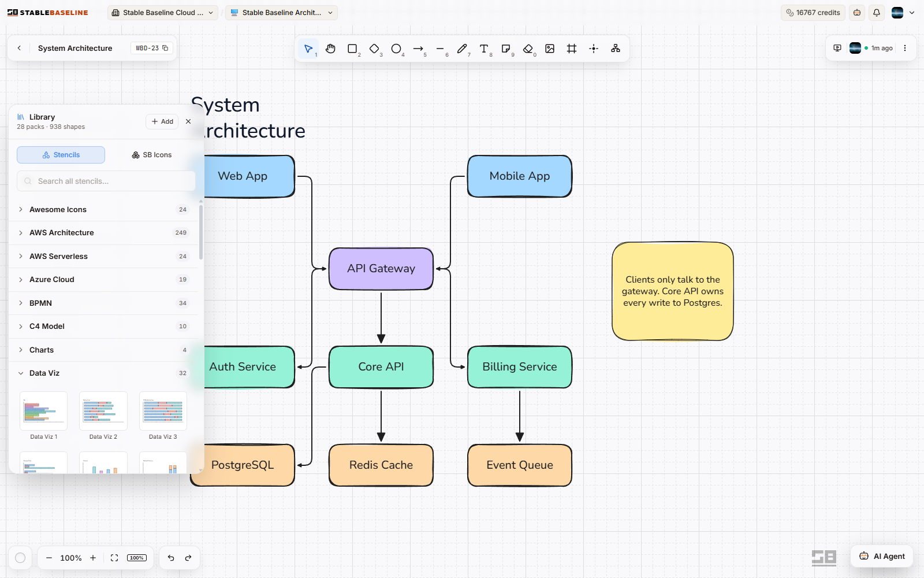Click the robot assistant icon in header
924x578 pixels.
857,13
